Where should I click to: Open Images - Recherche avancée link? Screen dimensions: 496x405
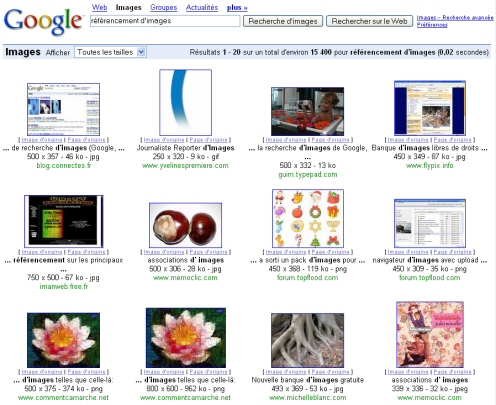(455, 18)
